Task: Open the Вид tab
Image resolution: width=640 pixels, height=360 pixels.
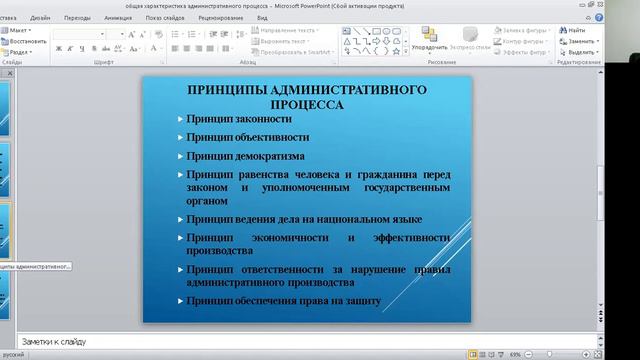Action: point(262,18)
